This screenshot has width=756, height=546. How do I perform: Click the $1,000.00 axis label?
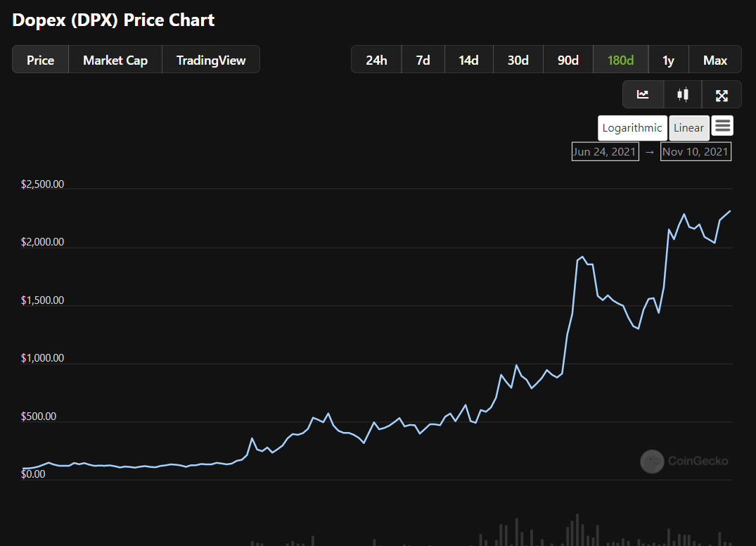click(x=42, y=358)
